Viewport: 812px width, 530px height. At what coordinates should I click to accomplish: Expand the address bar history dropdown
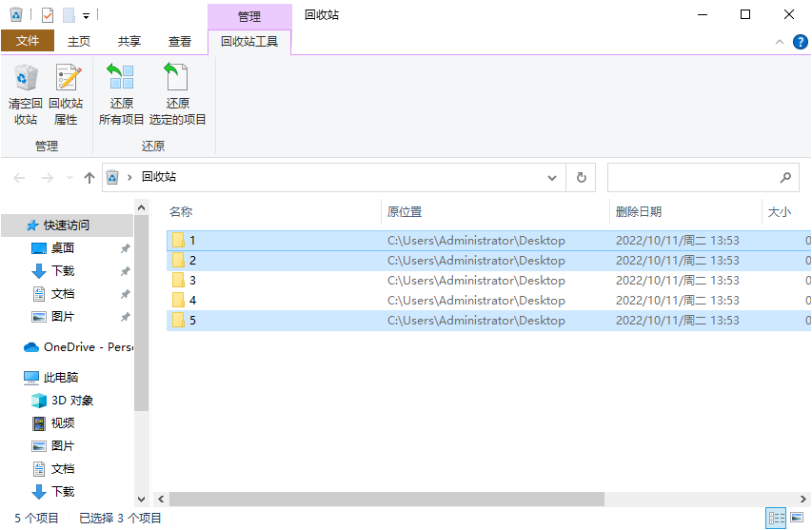[x=552, y=177]
